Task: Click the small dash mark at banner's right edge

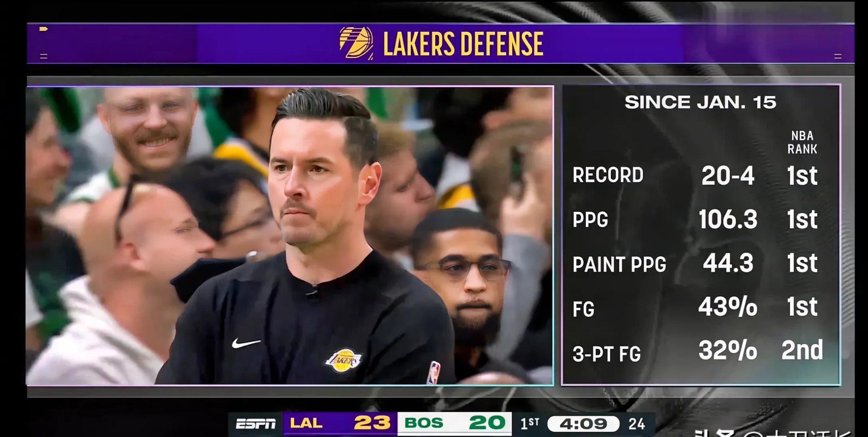Action: click(x=838, y=57)
